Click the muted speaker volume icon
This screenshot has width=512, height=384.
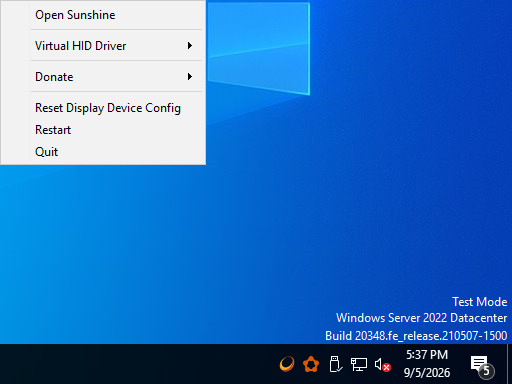click(382, 364)
